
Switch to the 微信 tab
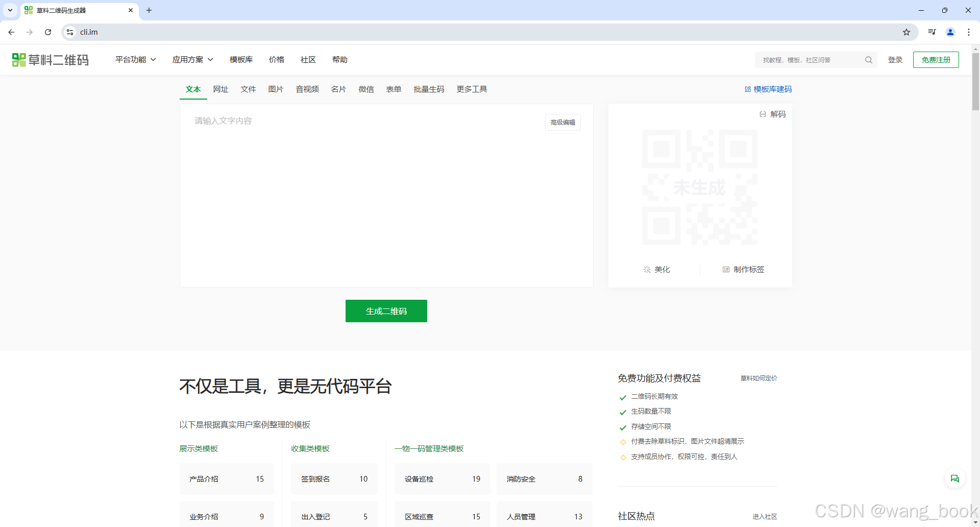pyautogui.click(x=366, y=89)
